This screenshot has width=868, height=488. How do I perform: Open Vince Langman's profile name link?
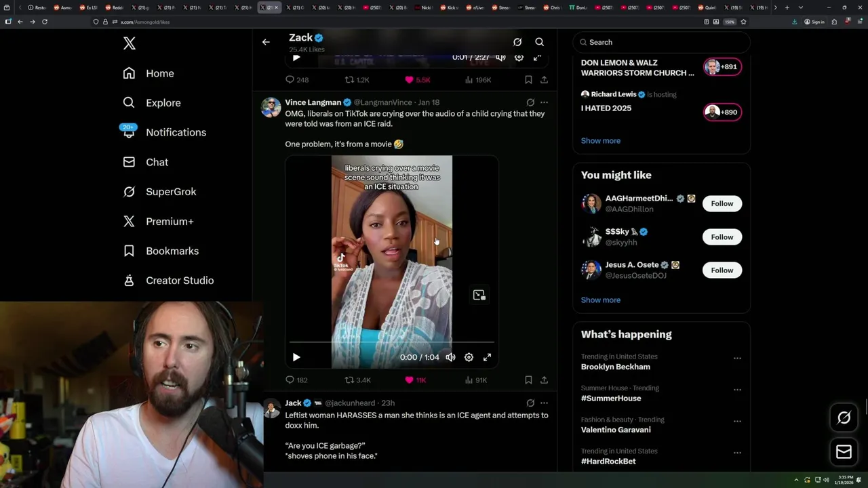(x=313, y=102)
